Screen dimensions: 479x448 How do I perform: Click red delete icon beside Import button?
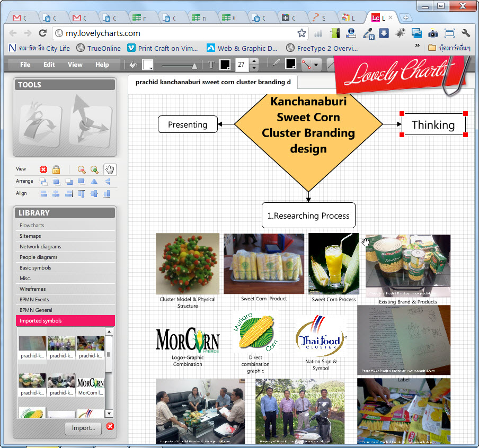pyautogui.click(x=110, y=426)
